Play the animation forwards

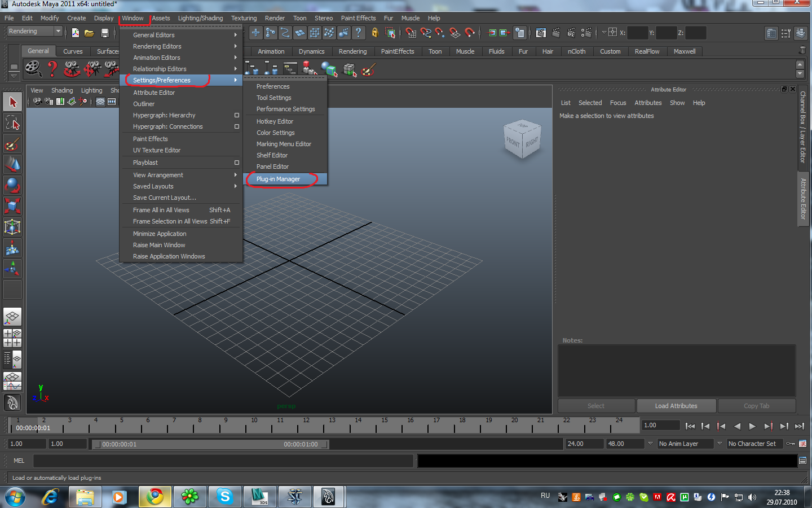(752, 426)
